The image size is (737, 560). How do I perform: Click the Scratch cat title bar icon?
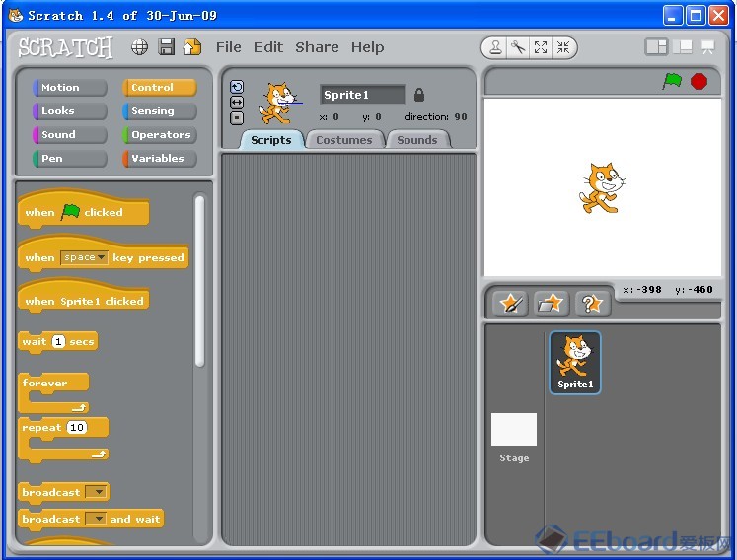[16, 16]
